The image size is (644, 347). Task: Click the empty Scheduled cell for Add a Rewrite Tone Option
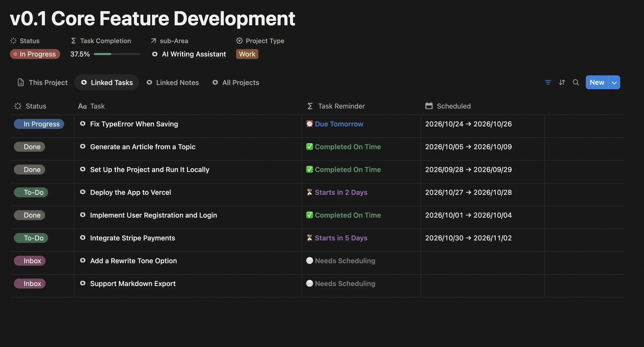(483, 263)
